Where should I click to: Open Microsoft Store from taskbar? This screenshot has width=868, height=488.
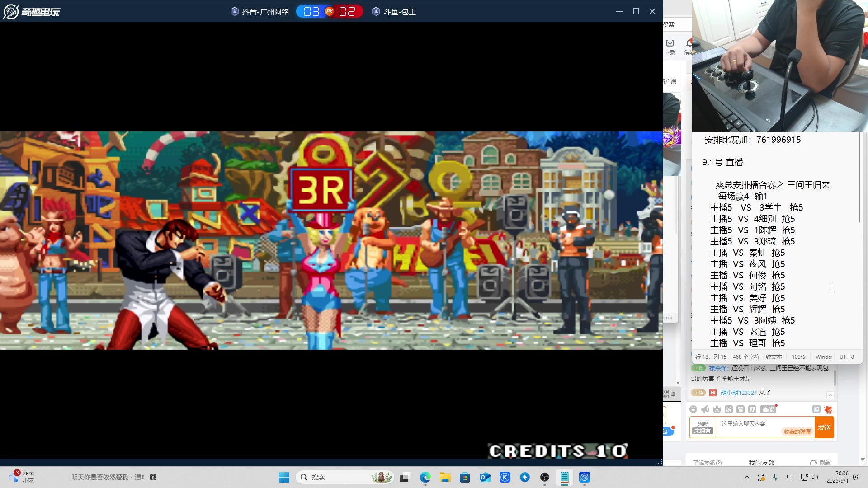[465, 477]
